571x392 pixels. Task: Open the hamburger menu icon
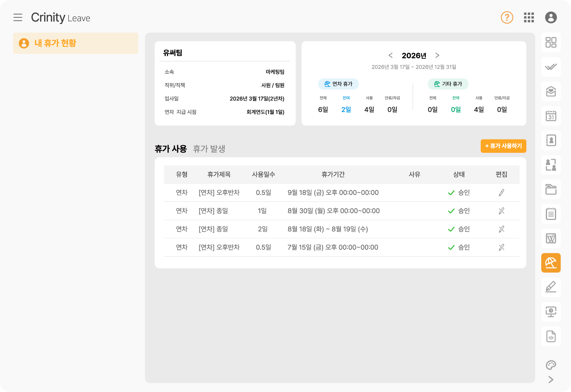point(18,17)
